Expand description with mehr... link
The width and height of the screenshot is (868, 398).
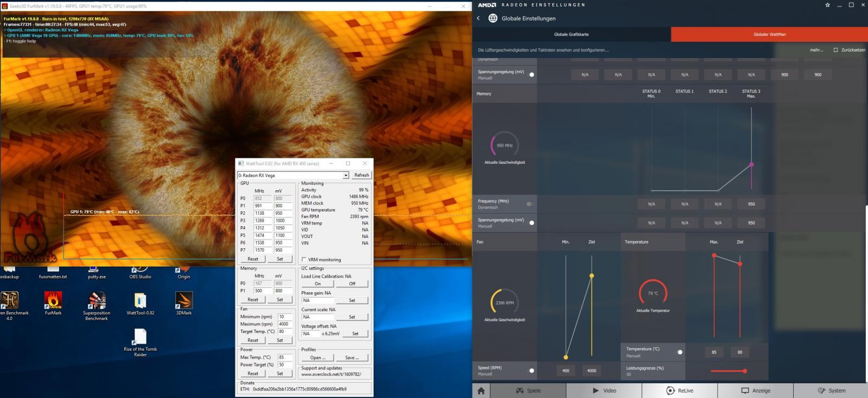pyautogui.click(x=816, y=50)
